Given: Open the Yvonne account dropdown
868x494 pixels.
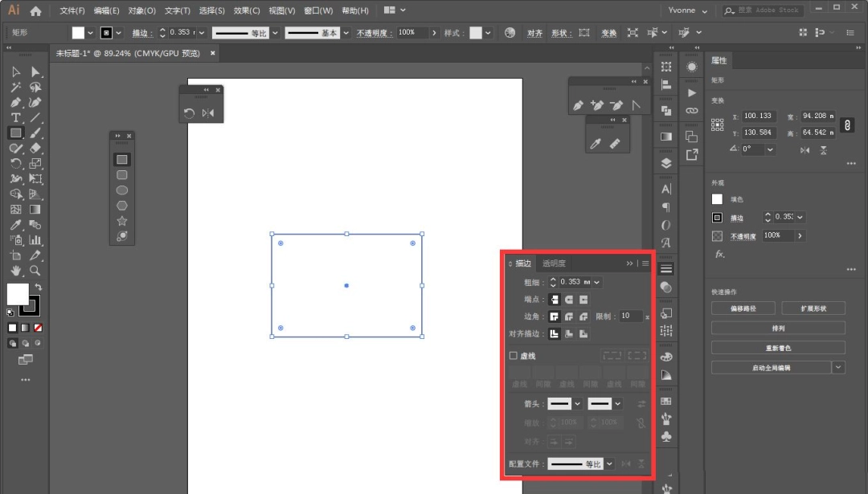Looking at the screenshot, I should (x=687, y=10).
